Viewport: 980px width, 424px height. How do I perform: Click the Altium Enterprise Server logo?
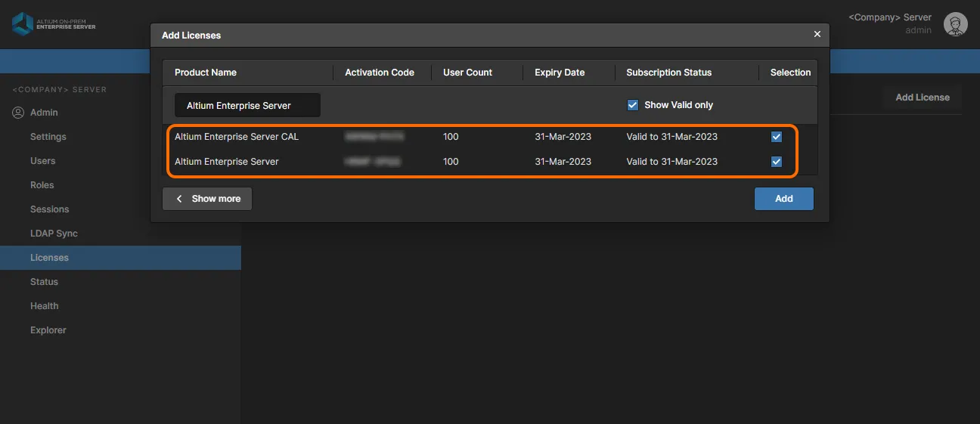(54, 23)
